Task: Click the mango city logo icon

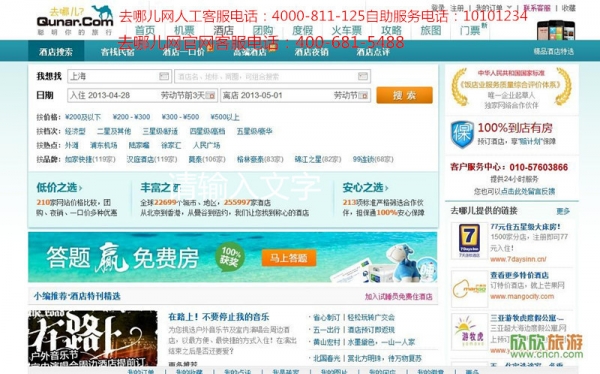Action: (469, 289)
